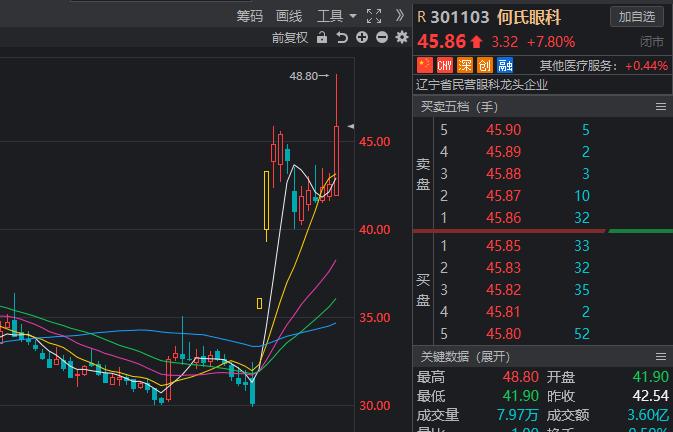The width and height of the screenshot is (673, 432).
Task: Click stock name 何氏眼科
Action: (529, 17)
